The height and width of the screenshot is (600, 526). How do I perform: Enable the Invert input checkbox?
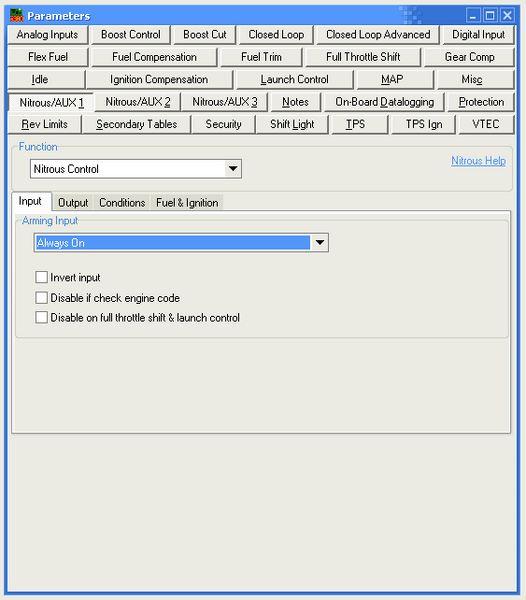[41, 277]
